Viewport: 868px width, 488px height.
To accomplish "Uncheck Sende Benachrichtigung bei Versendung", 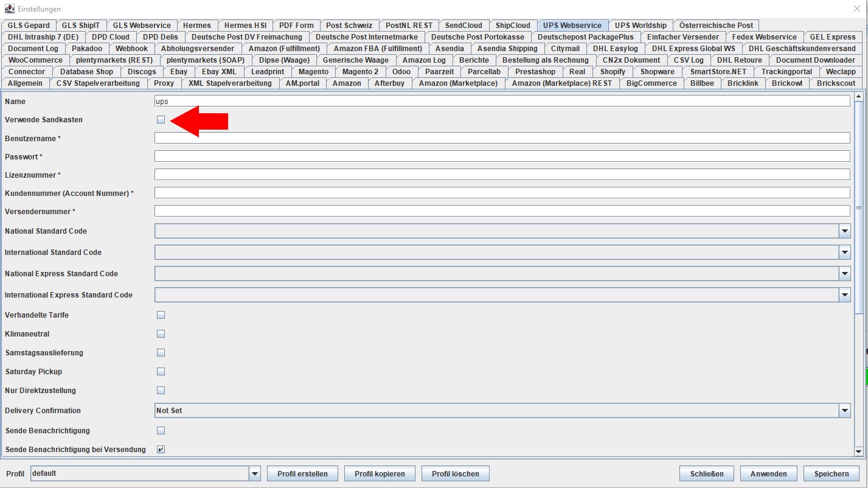I will pyautogui.click(x=161, y=450).
